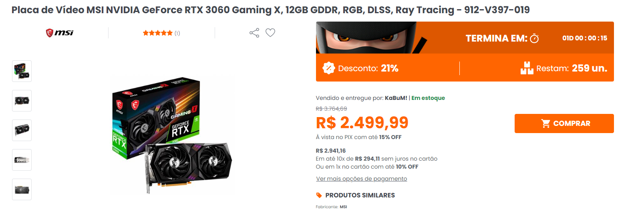Select fifth thumbnail of GPU backplate

[22, 189]
